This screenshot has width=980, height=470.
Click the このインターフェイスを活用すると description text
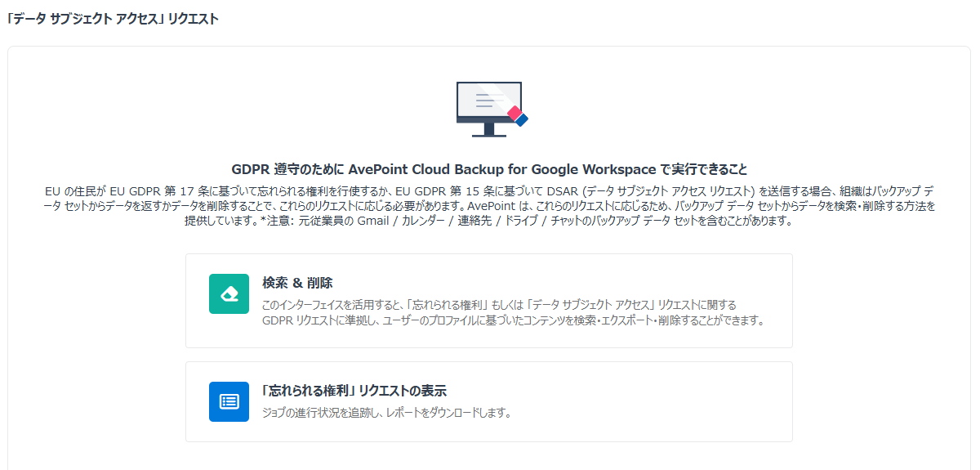513,312
